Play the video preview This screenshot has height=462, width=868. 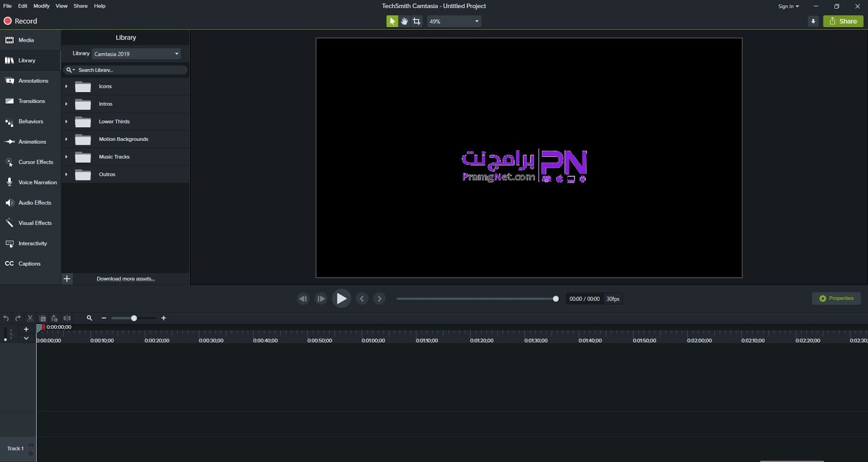pyautogui.click(x=341, y=299)
